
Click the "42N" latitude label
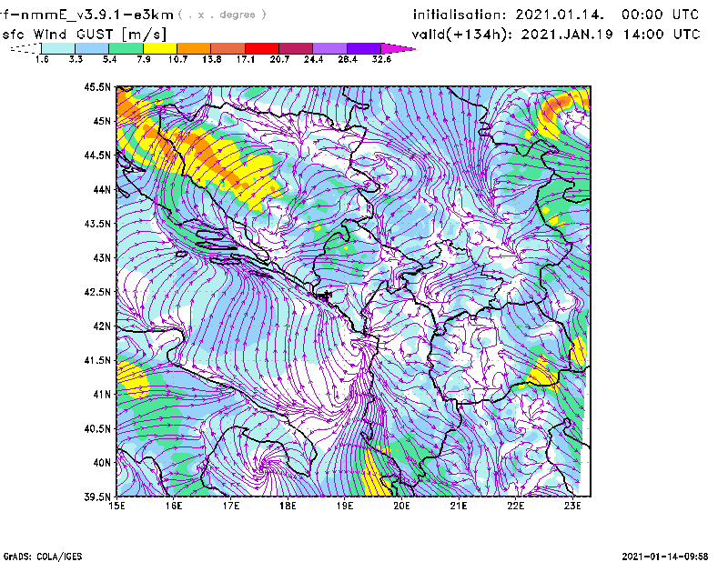point(102,326)
